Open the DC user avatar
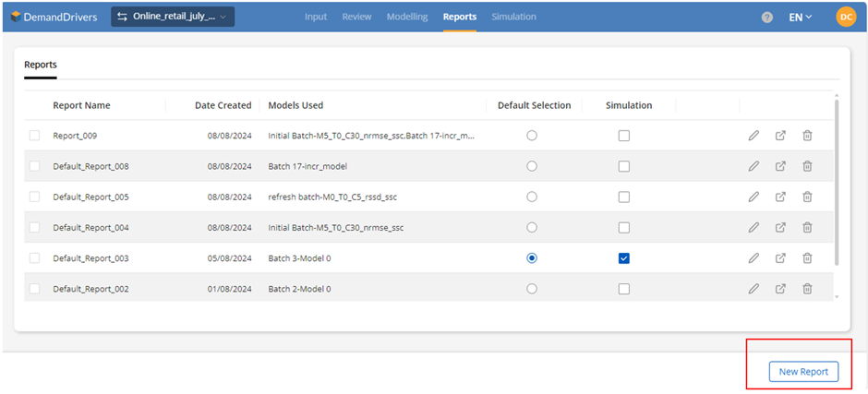The height and width of the screenshot is (394, 868). (x=846, y=17)
